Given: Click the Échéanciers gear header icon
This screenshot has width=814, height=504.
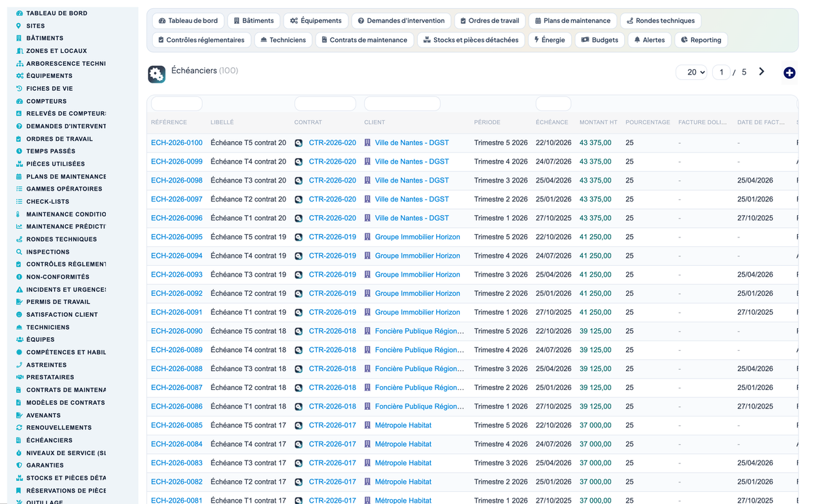Looking at the screenshot, I should [x=157, y=75].
